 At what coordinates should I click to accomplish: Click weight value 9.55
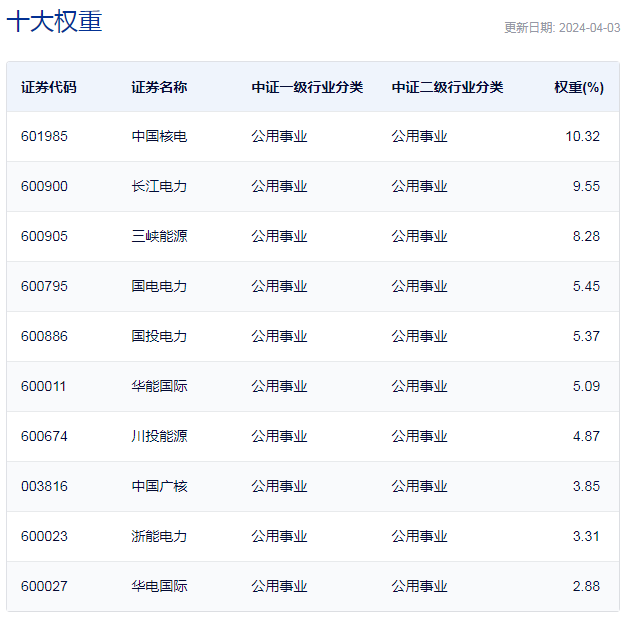pyautogui.click(x=586, y=186)
